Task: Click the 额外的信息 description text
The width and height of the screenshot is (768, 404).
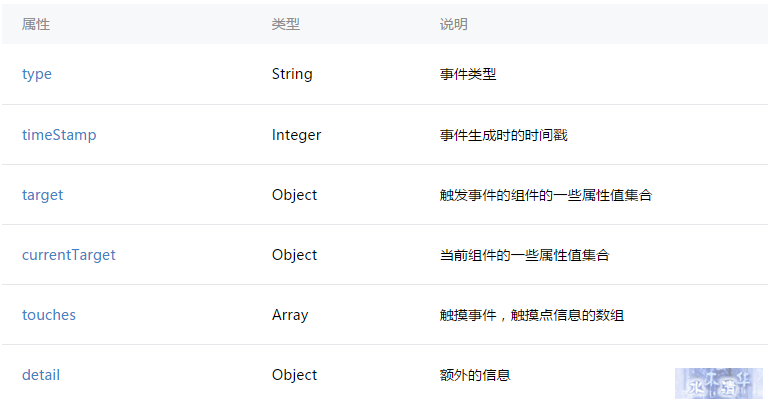Action: 475,375
